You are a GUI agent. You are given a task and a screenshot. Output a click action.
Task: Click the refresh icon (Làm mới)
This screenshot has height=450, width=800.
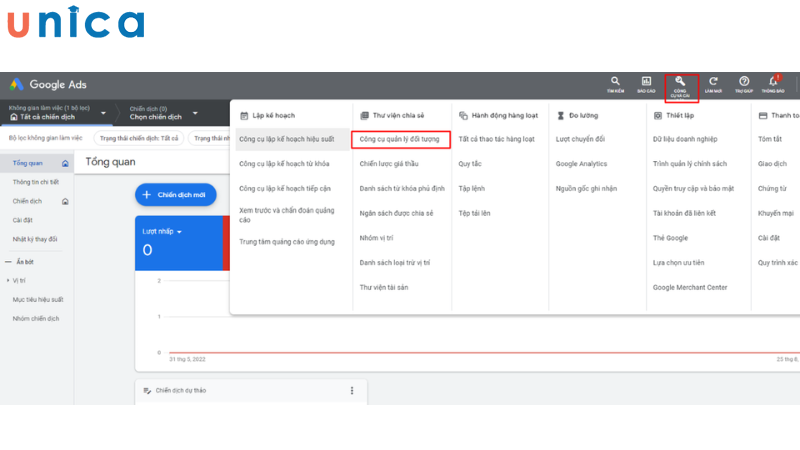point(713,84)
